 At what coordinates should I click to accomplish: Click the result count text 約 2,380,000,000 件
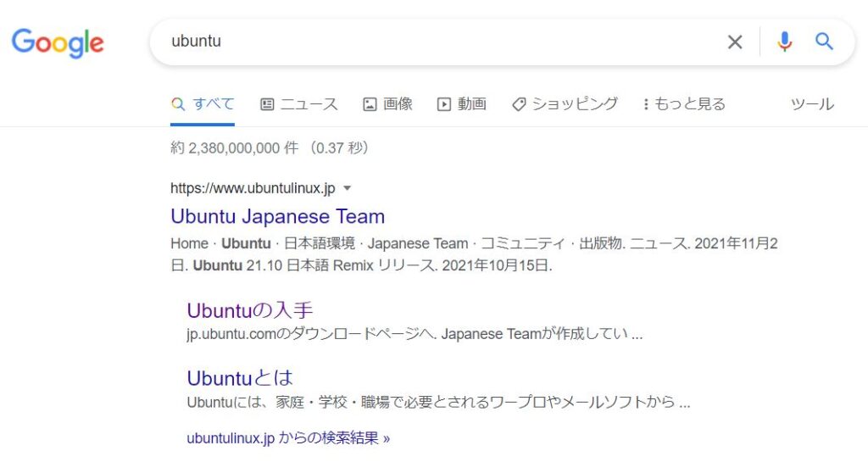[234, 148]
